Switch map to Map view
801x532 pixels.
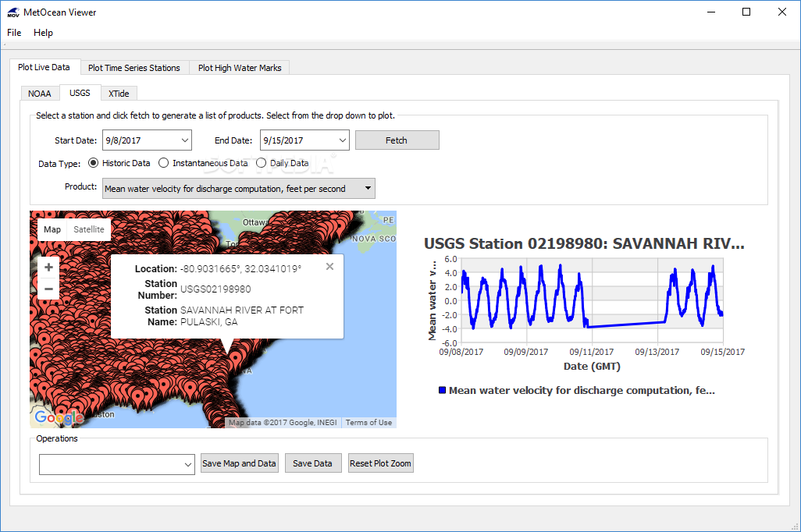pos(52,229)
